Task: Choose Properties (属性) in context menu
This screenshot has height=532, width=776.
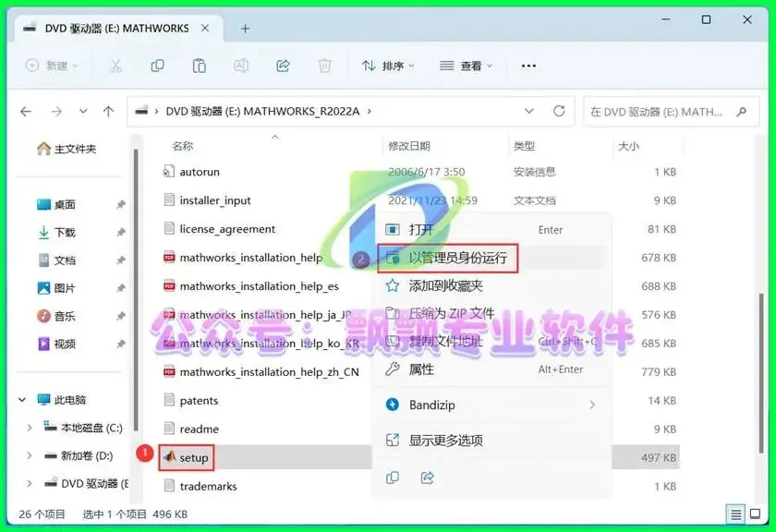Action: 493,369
